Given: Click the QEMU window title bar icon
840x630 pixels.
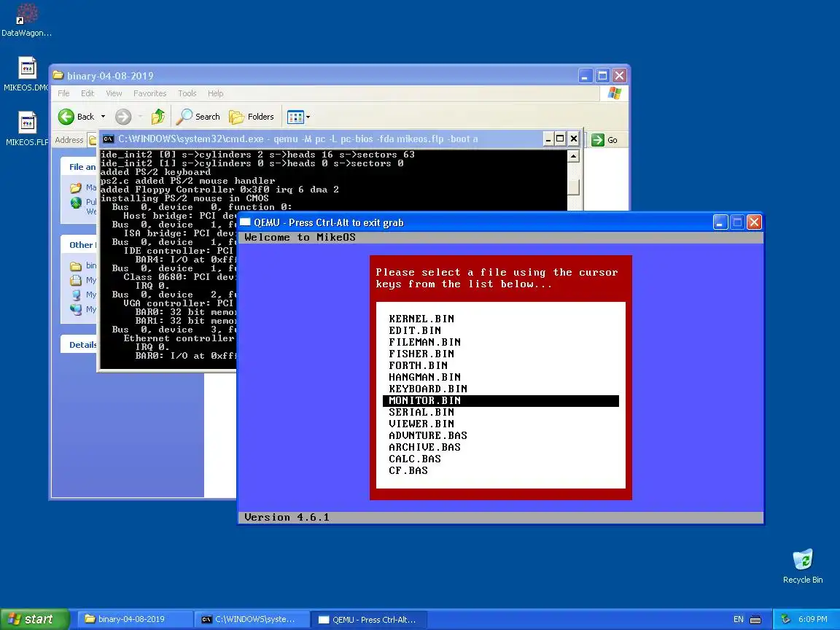Looking at the screenshot, I should 245,222.
